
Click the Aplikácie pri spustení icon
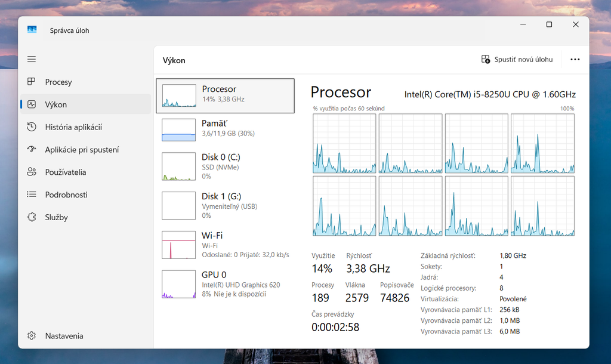32,149
